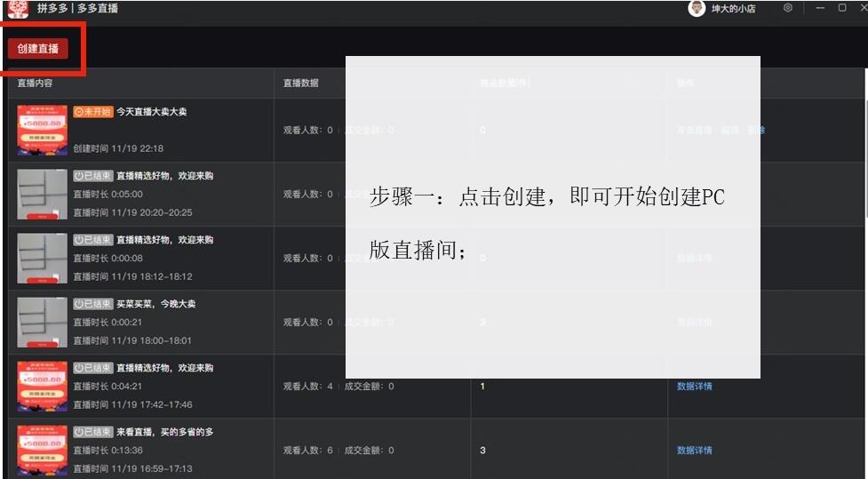This screenshot has height=479, width=868.
Task: Open the 坤大的小店 account name
Action: [733, 9]
